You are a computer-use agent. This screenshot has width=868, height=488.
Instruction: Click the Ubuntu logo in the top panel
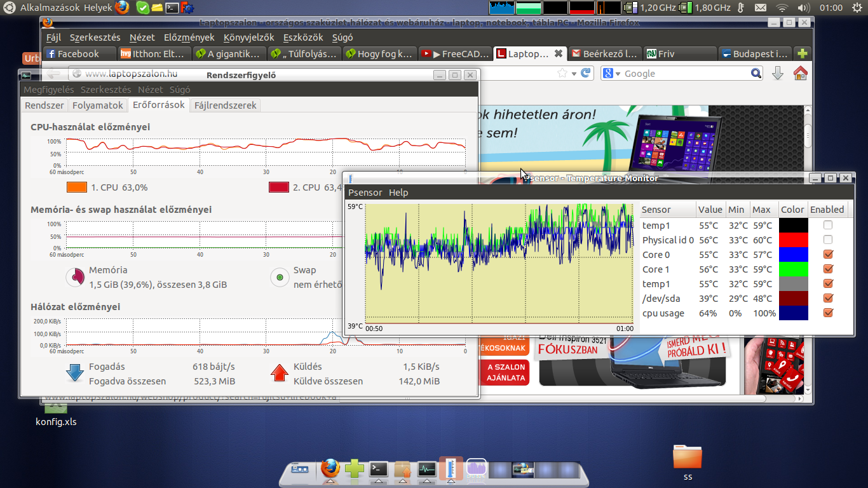(x=10, y=8)
